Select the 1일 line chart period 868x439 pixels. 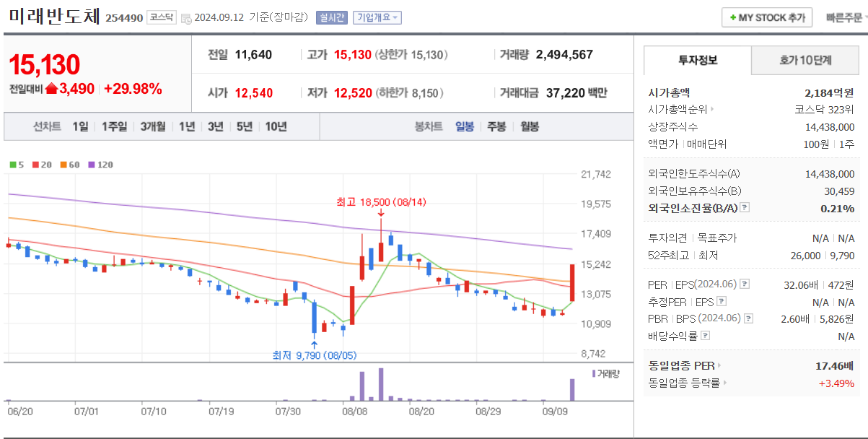pyautogui.click(x=80, y=127)
